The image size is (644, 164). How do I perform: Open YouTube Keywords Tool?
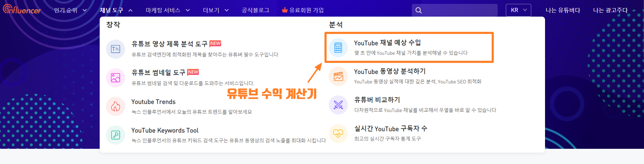tap(165, 130)
